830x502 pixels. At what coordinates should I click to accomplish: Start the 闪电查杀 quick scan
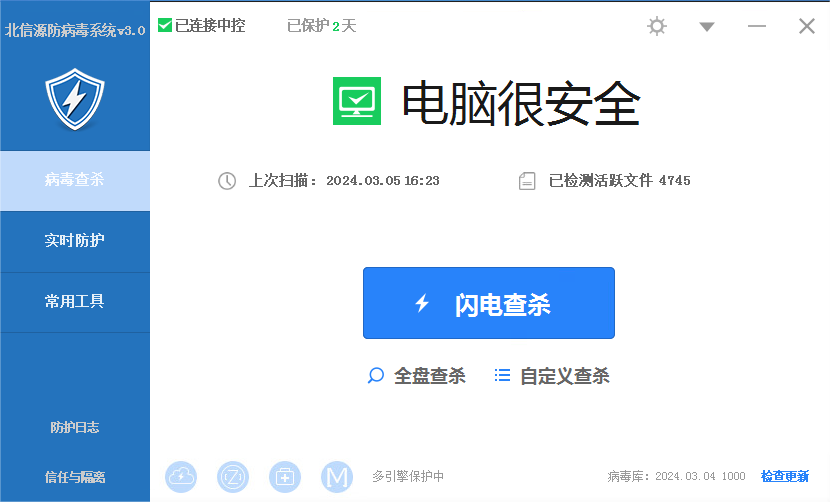pyautogui.click(x=488, y=304)
